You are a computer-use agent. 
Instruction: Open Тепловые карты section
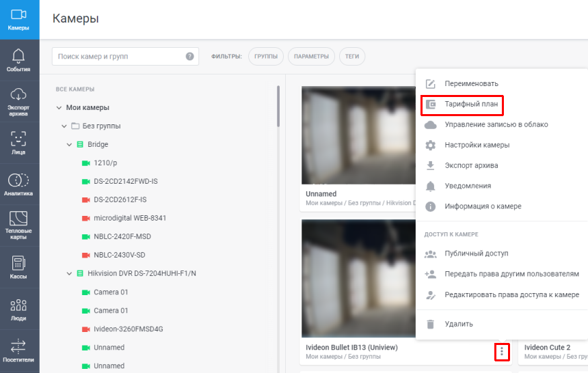tap(18, 225)
